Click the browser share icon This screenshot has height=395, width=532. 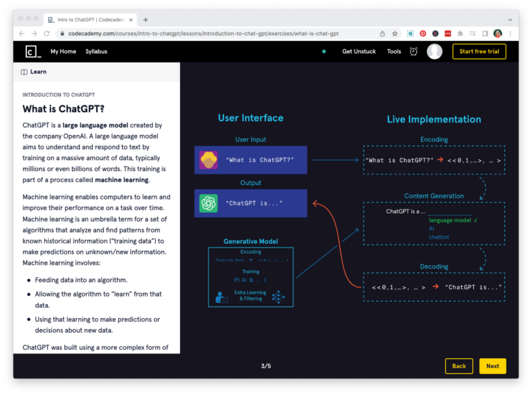382,33
